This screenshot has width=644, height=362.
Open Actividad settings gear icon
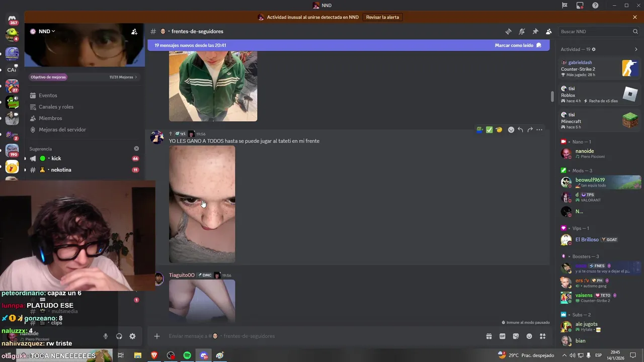tap(594, 49)
